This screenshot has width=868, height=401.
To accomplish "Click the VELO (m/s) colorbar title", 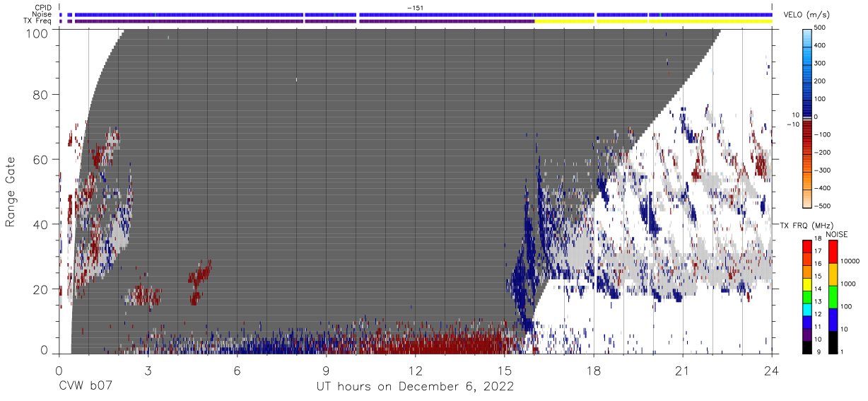I will click(x=807, y=14).
